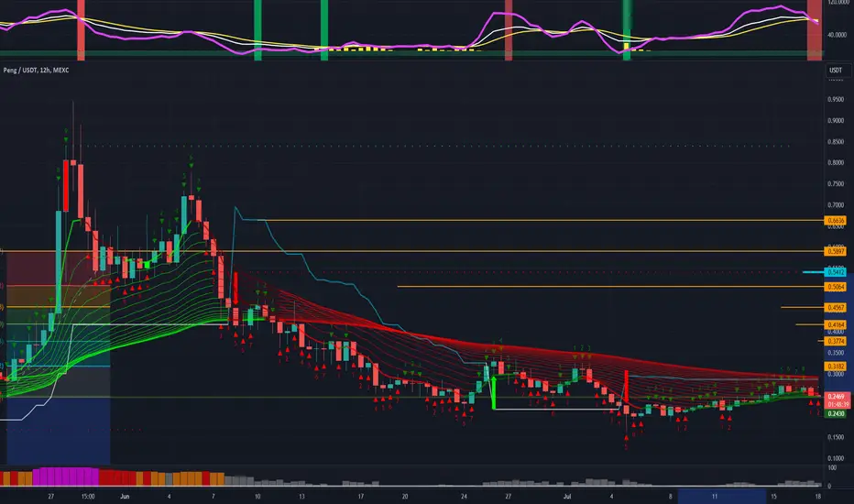Click the 40.000 value on oscillator scale
Viewport: 854px width, 504px height.
tap(838, 35)
